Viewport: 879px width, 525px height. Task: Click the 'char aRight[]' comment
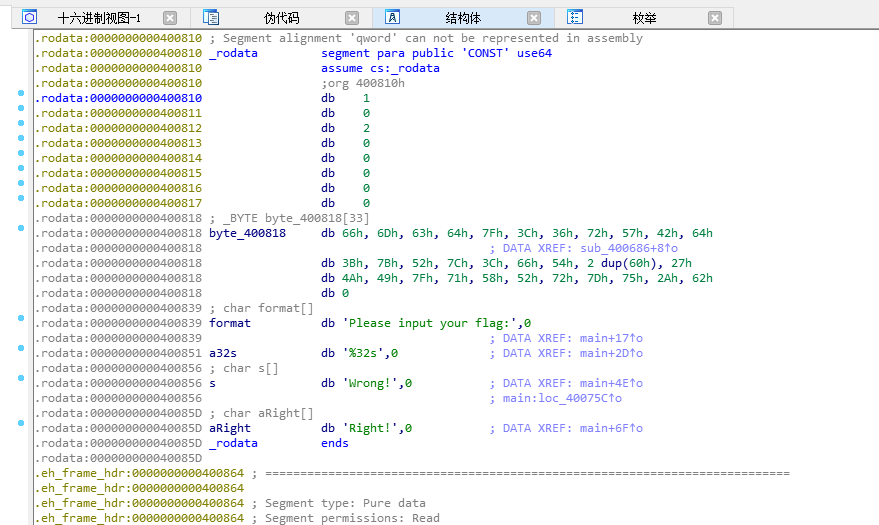point(262,414)
